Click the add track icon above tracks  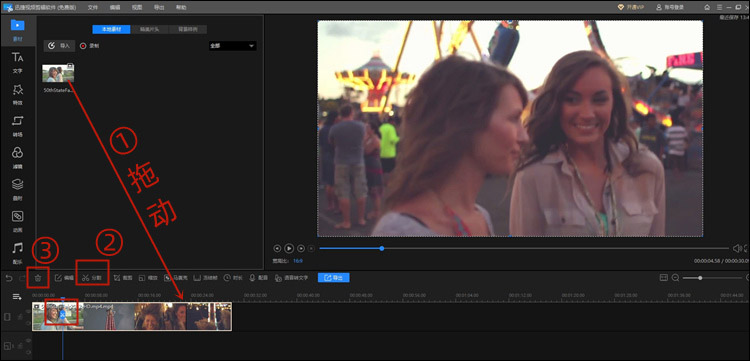[17, 297]
